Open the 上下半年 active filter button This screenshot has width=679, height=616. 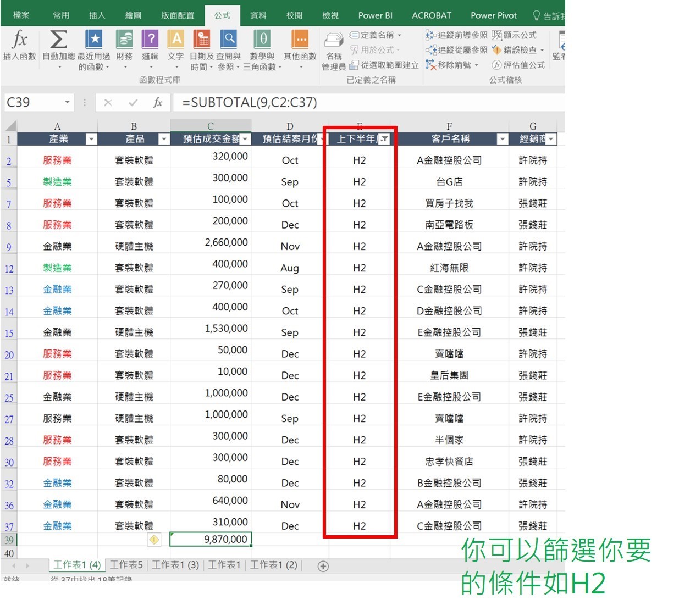384,139
